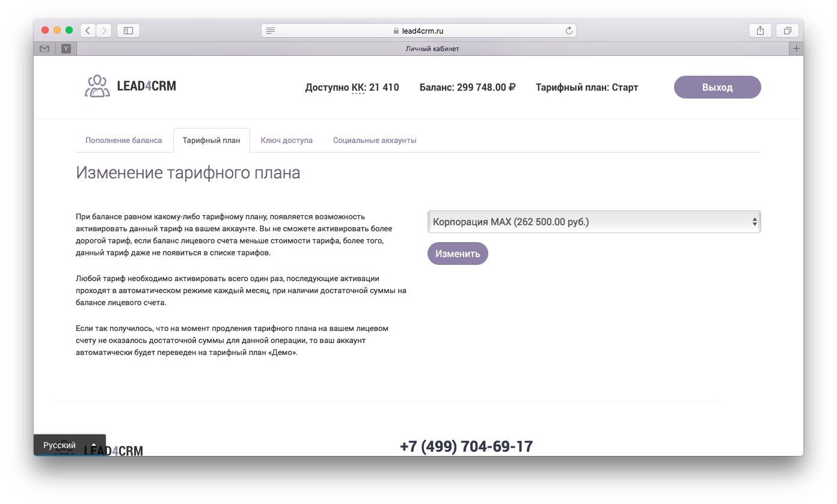Screen dimensions: 837x504
Task: Click the Изменить button
Action: (x=458, y=253)
